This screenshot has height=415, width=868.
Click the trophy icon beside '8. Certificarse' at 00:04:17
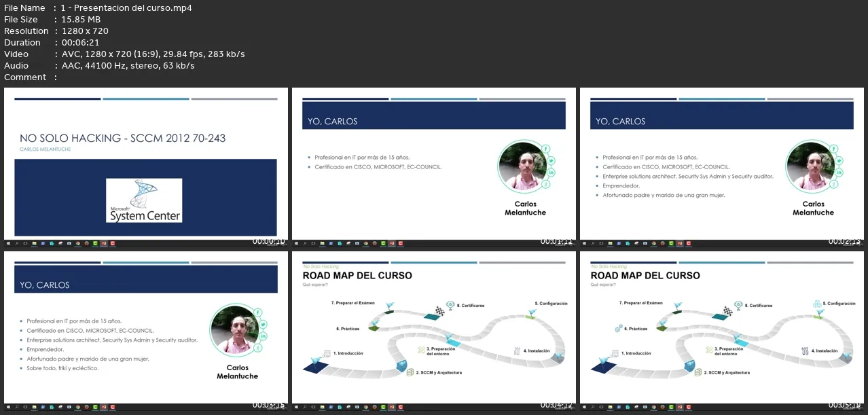coord(450,306)
